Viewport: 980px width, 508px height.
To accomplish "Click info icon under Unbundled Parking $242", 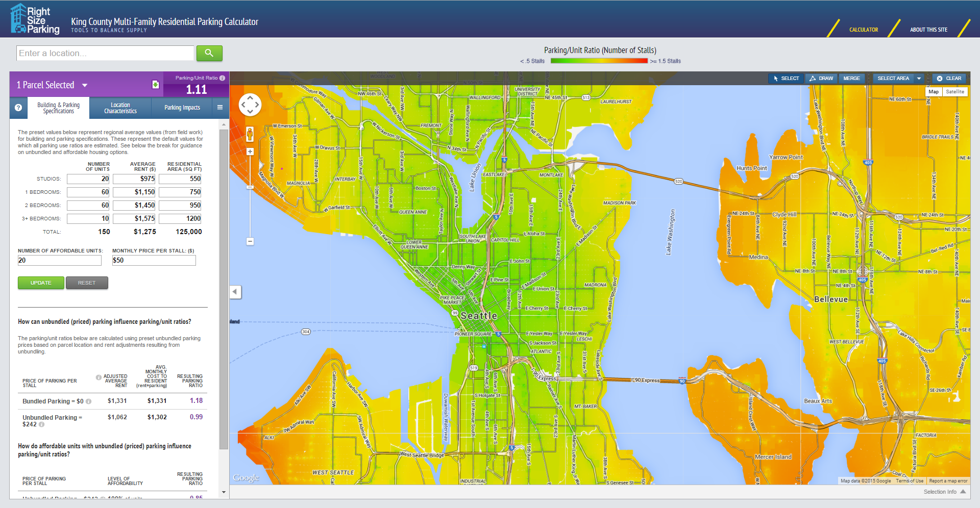I will 41,424.
